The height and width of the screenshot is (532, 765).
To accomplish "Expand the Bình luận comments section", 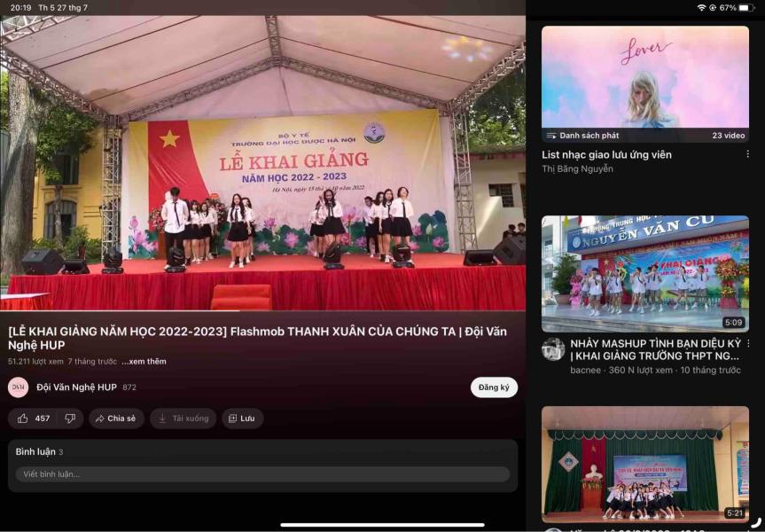I will pyautogui.click(x=39, y=451).
